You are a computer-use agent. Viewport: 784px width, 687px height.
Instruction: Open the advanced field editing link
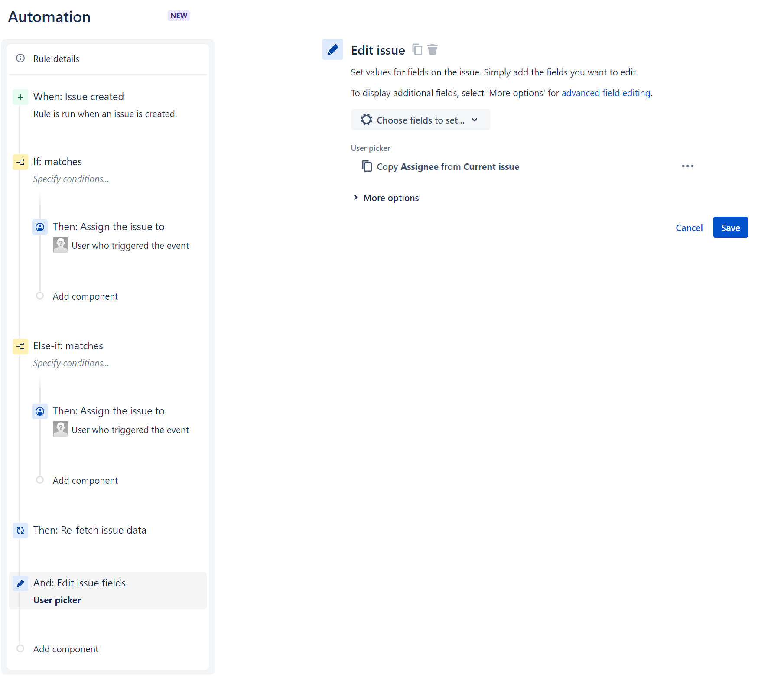pos(606,93)
